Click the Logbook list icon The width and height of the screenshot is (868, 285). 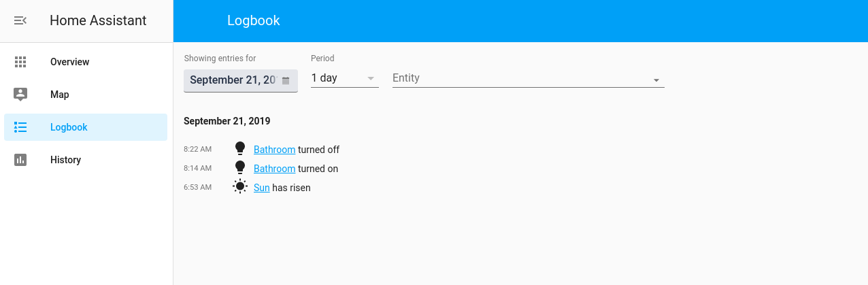point(20,127)
